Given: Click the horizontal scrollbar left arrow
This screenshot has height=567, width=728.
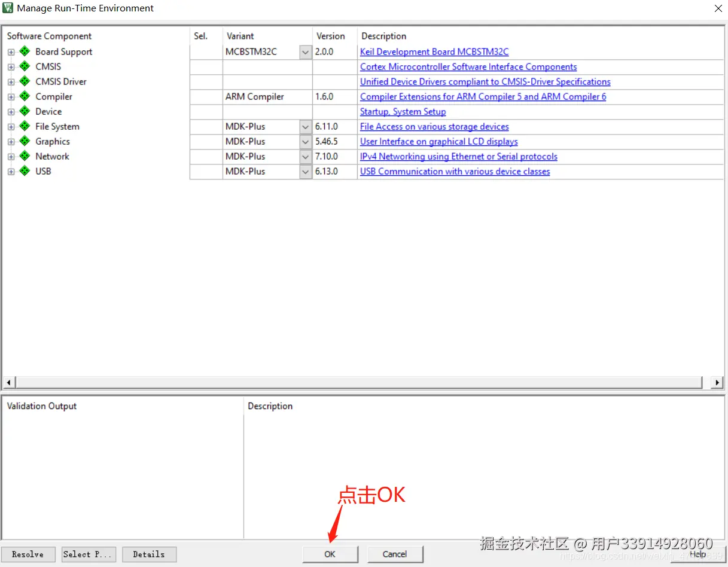Looking at the screenshot, I should [9, 382].
